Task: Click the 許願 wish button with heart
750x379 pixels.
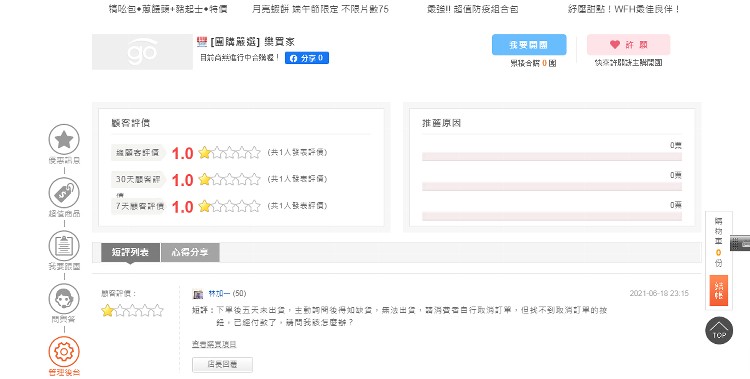Action: 629,45
